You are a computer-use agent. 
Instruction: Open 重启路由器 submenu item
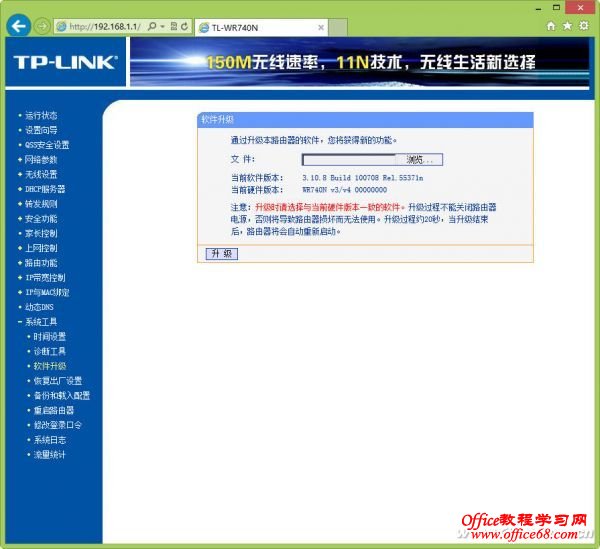[x=54, y=411]
